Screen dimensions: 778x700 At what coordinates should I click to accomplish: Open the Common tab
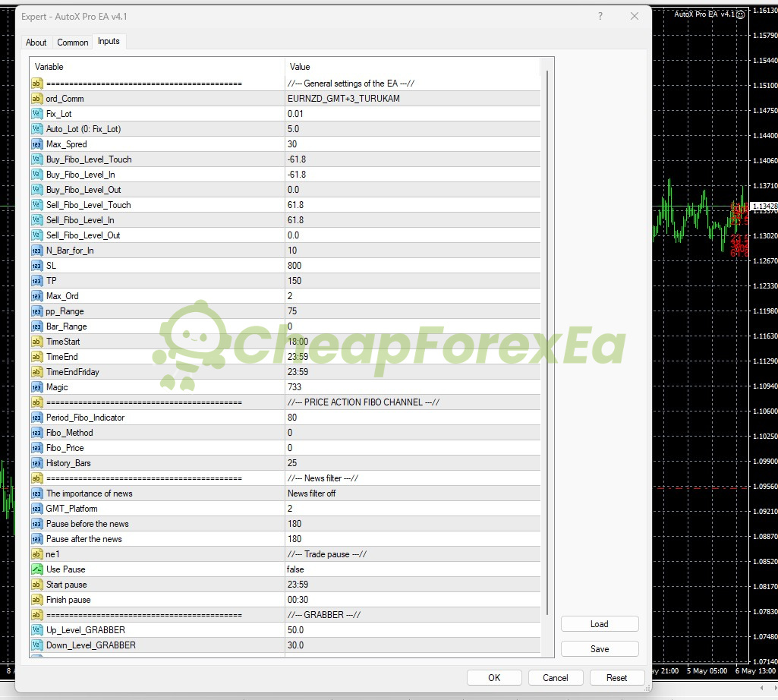[72, 43]
